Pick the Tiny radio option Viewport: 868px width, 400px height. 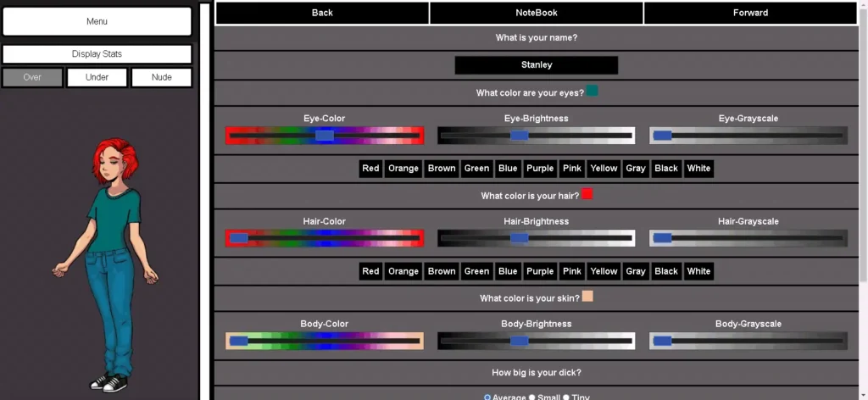tap(566, 397)
